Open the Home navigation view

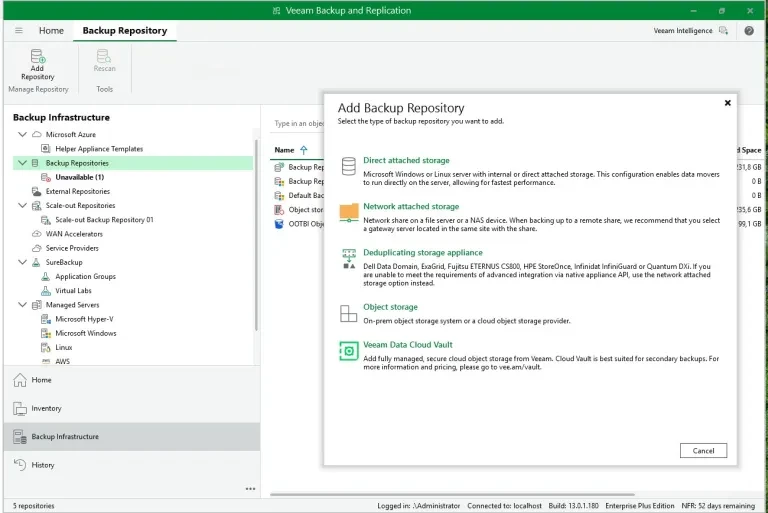tap(132, 380)
